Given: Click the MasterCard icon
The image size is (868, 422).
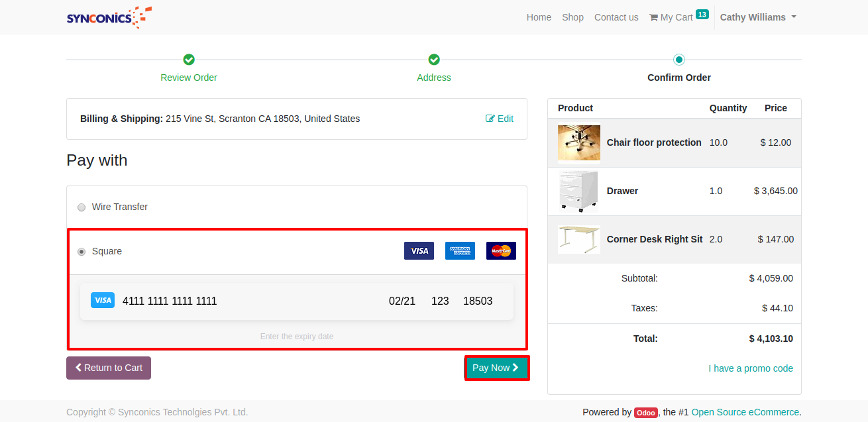Looking at the screenshot, I should coord(501,251).
